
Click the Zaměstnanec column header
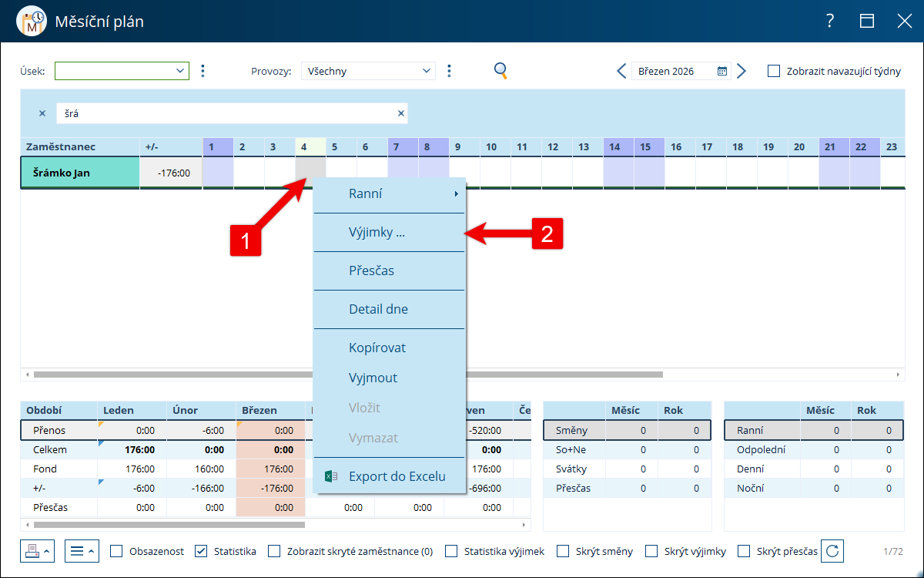click(x=80, y=146)
